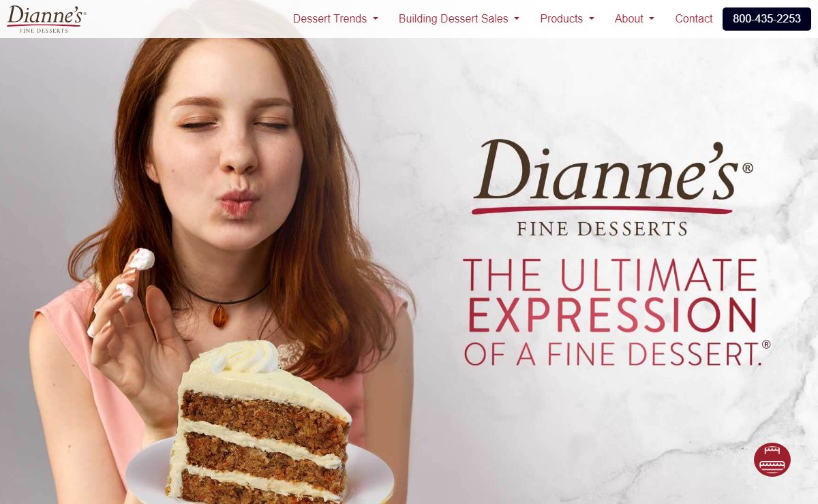Go to the Contact page link
818x504 pixels.
click(693, 19)
